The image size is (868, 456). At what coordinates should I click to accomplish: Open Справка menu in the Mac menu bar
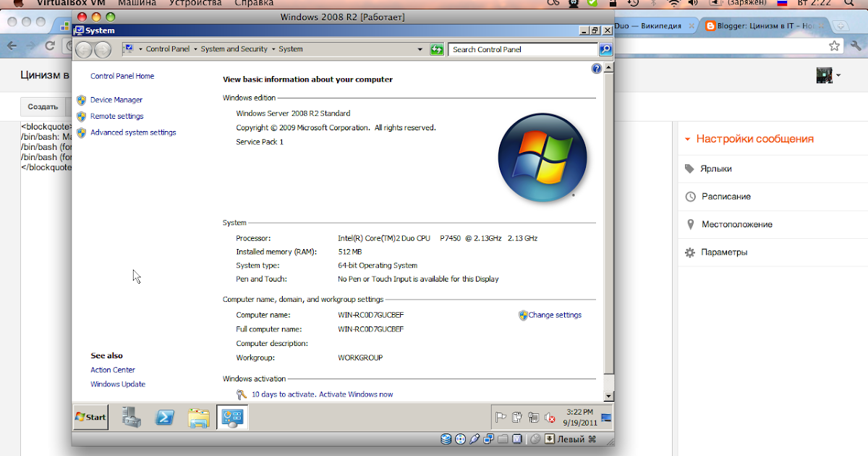click(254, 3)
